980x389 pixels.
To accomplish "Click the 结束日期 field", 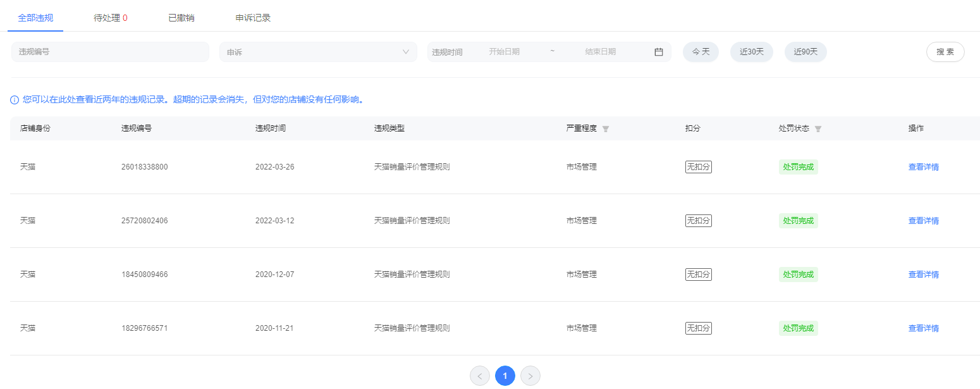I will pos(601,52).
